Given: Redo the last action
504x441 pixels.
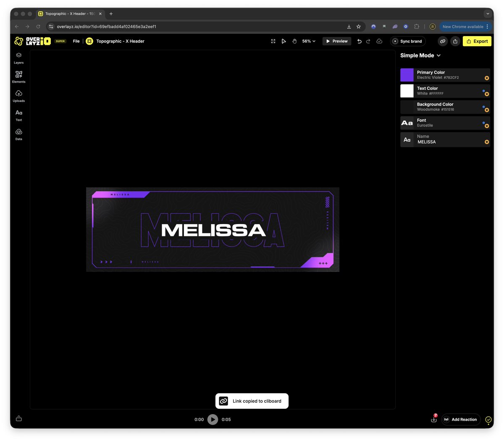Looking at the screenshot, I should tap(368, 41).
